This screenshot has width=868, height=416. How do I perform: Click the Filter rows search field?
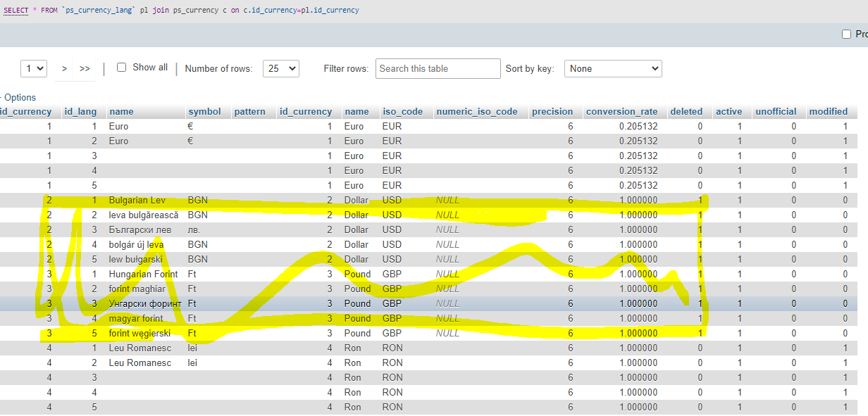[438, 68]
